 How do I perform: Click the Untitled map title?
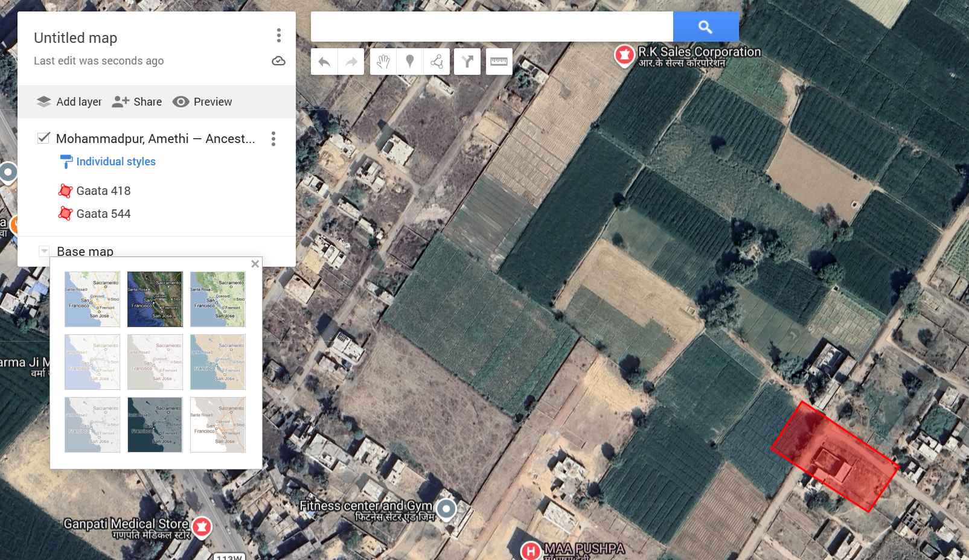pos(75,38)
